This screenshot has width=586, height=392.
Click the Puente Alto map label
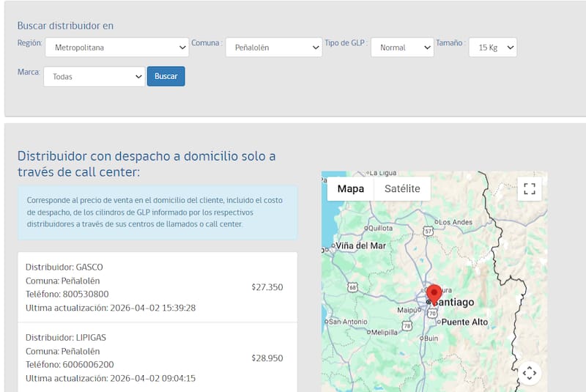click(x=464, y=322)
